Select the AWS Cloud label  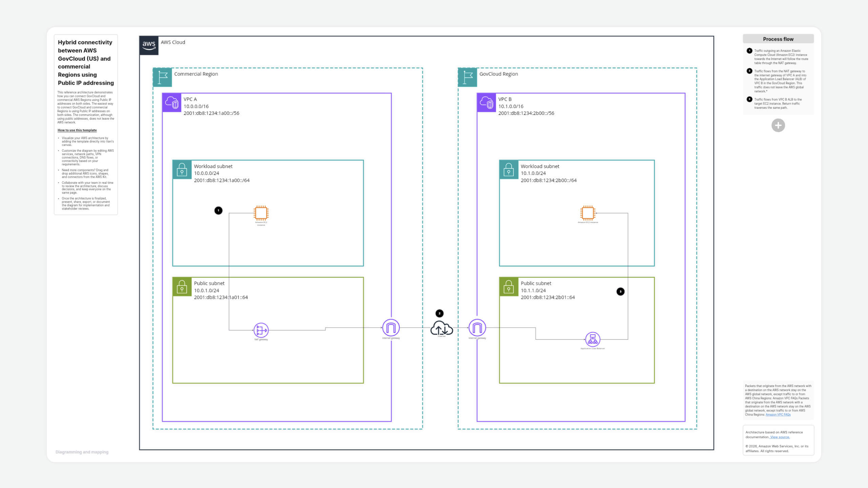click(173, 42)
